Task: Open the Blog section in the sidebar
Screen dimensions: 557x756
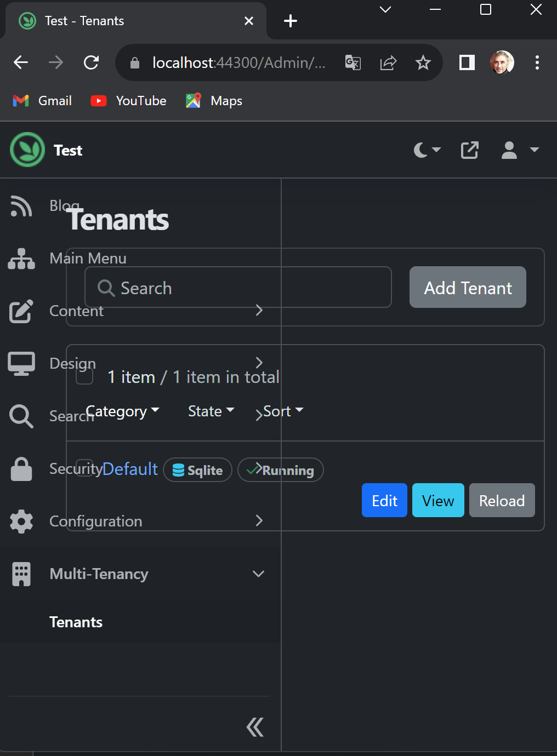Action: pos(20,207)
